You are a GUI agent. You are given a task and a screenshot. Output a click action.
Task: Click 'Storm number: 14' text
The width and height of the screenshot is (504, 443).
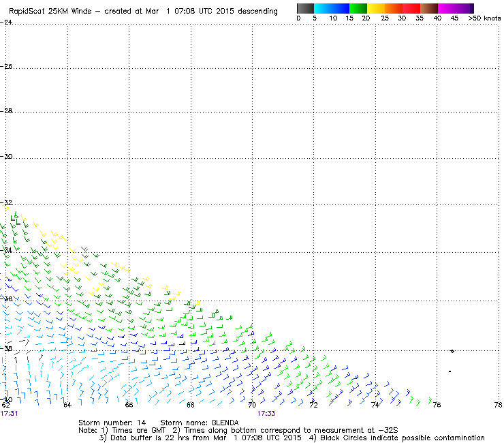pos(112,423)
